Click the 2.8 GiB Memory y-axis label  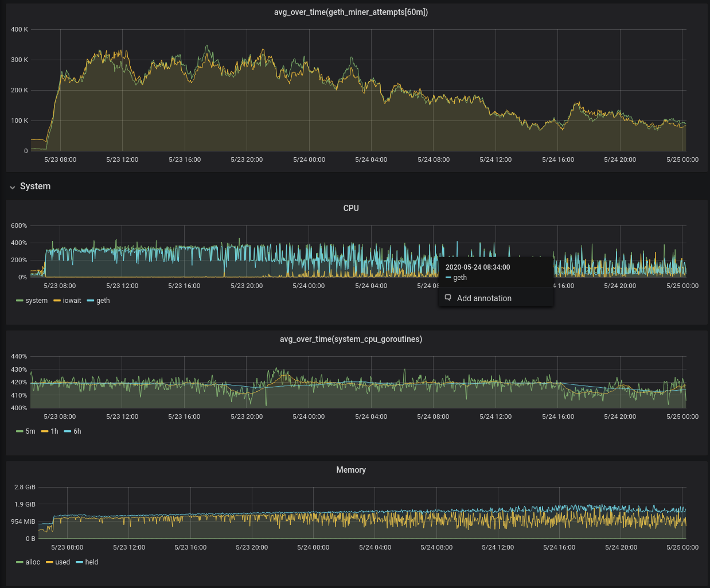[25, 487]
